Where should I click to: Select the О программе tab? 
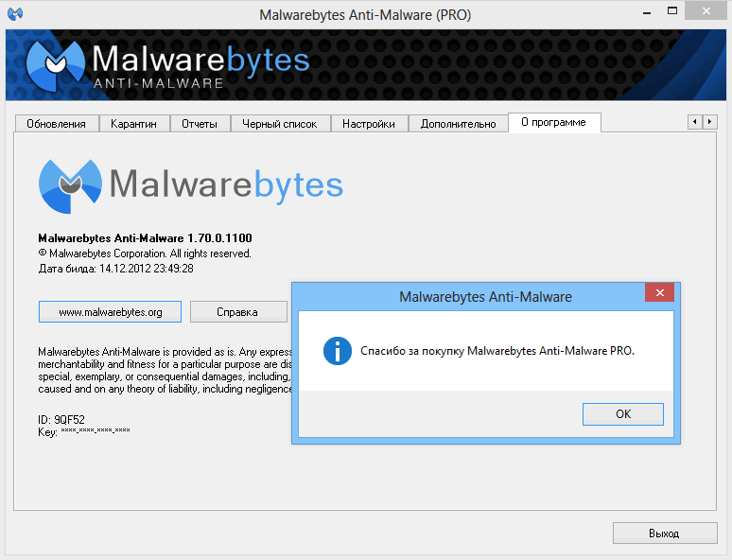553,122
